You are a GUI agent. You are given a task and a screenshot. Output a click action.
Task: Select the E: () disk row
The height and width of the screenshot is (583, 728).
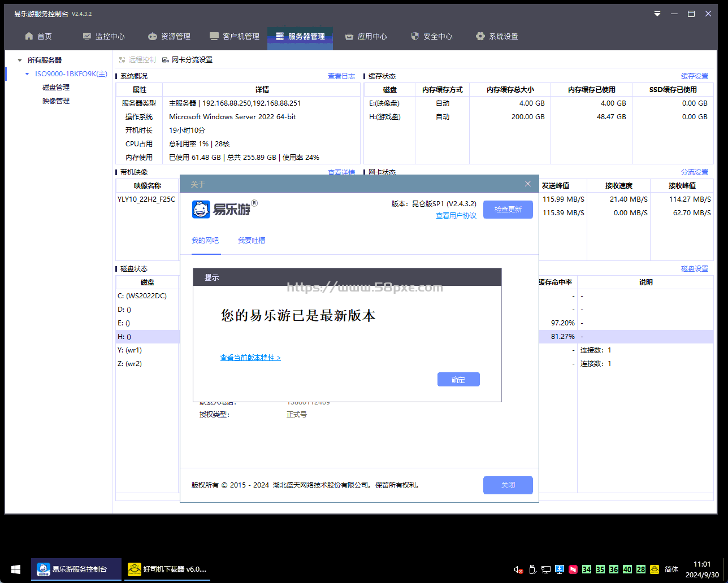tap(148, 323)
